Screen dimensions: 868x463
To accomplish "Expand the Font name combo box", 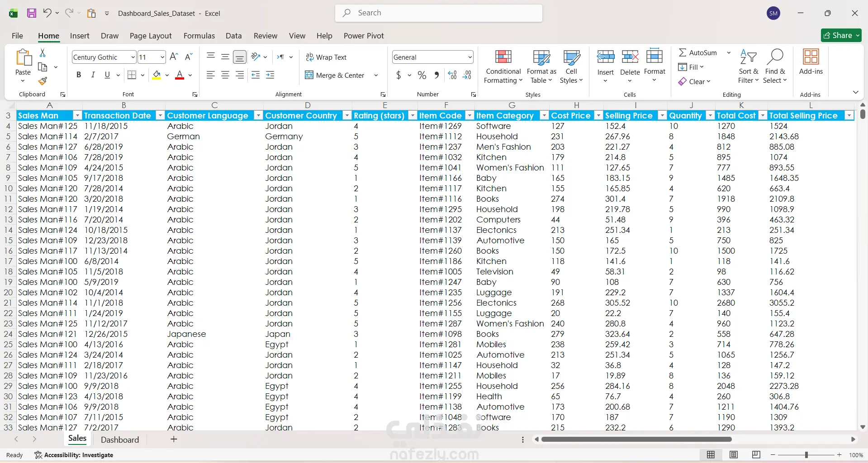I will [133, 57].
